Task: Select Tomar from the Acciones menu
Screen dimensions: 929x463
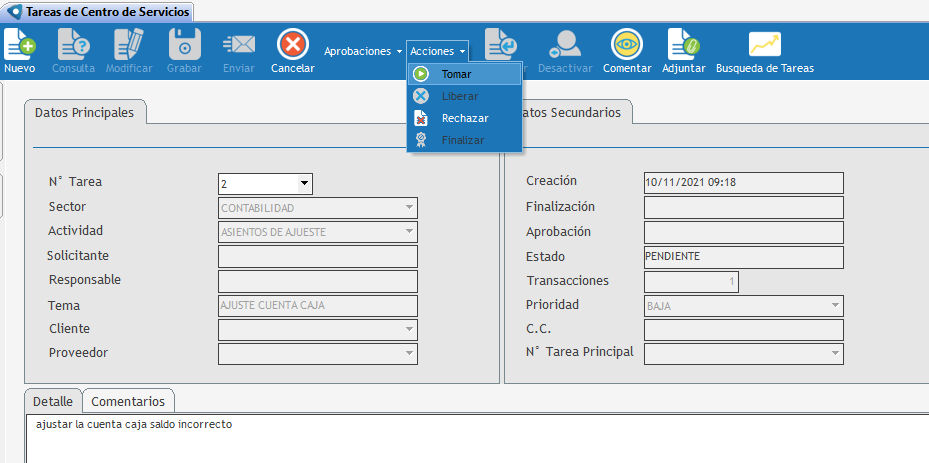Action: point(456,74)
